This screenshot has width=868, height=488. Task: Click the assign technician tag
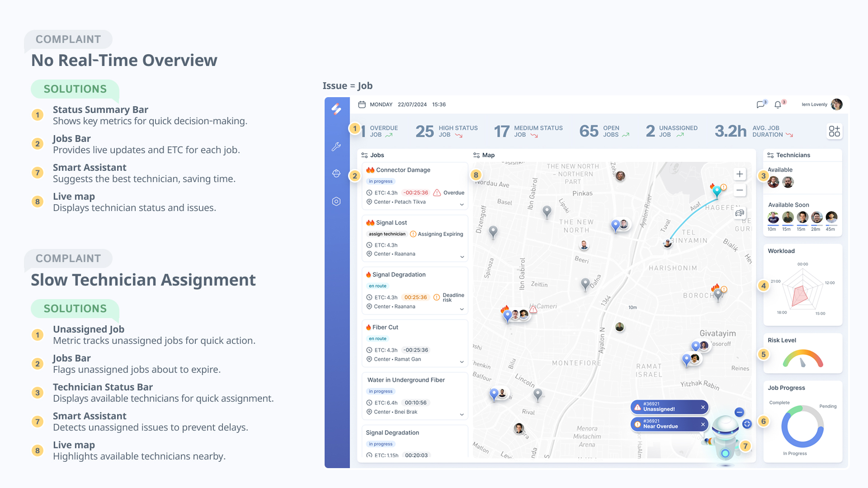pos(387,234)
